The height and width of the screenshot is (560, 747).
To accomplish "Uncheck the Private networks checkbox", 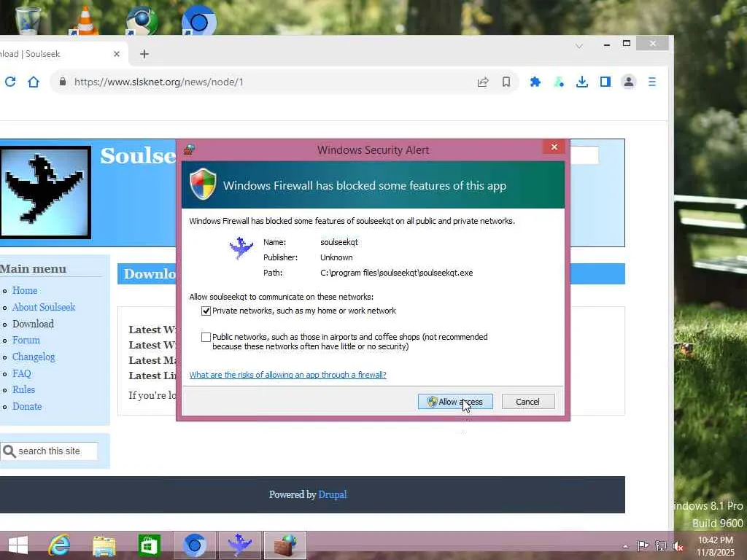I will point(206,311).
